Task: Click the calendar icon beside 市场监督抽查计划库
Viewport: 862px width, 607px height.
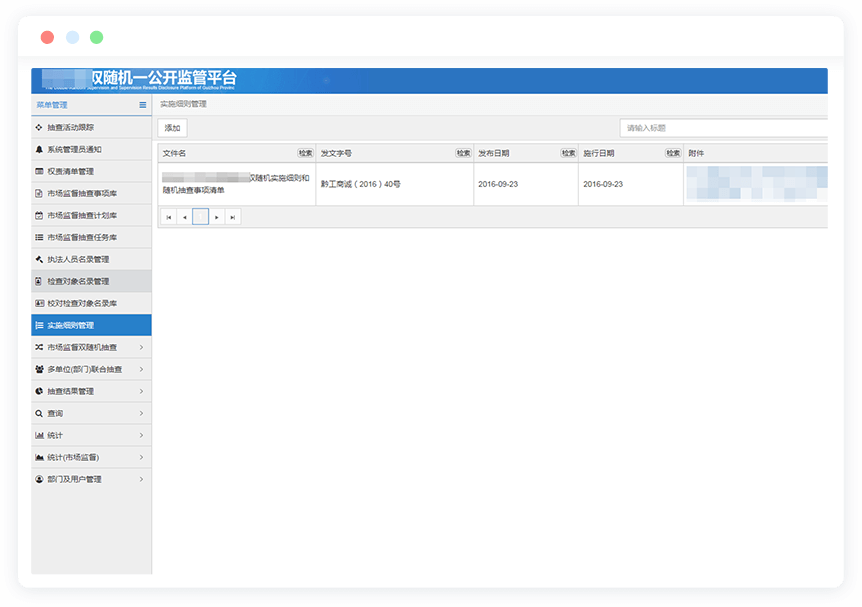Action: 39,215
